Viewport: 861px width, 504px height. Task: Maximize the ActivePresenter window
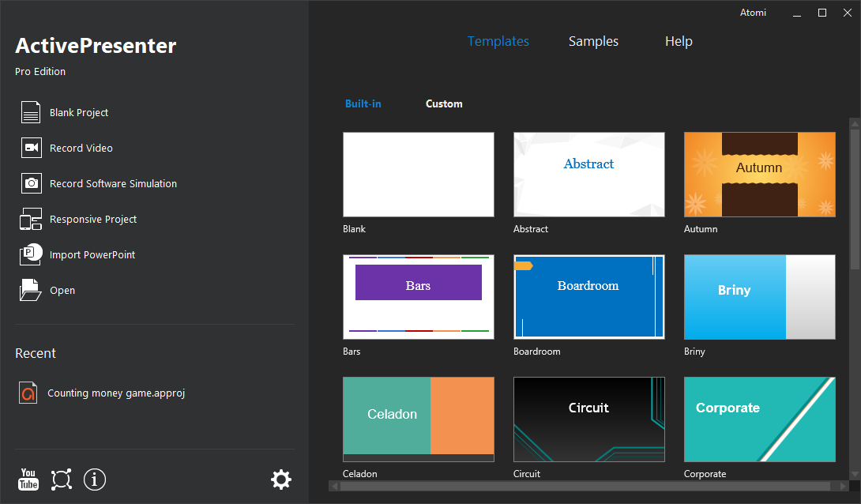822,13
